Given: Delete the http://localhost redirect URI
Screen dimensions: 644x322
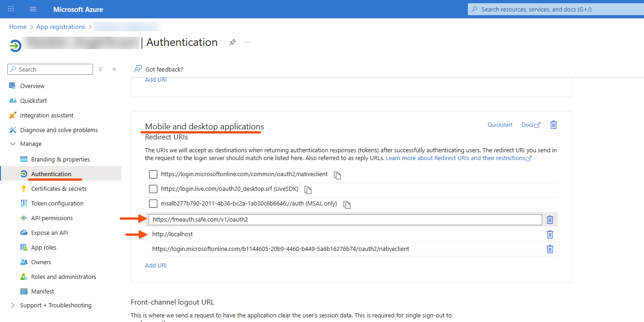Looking at the screenshot, I should [x=550, y=234].
